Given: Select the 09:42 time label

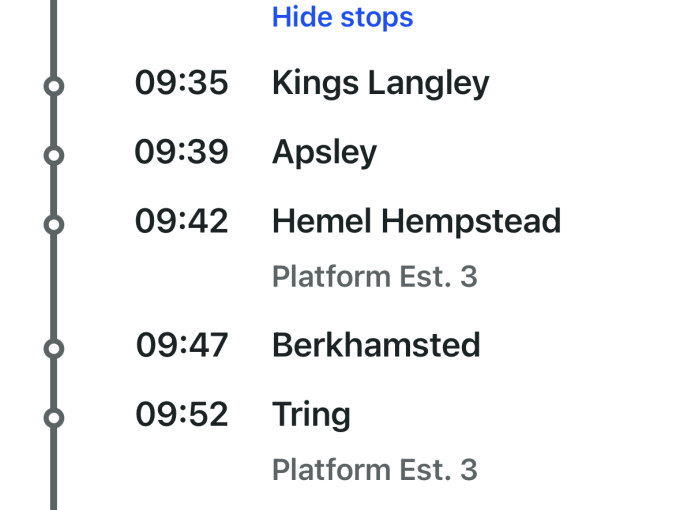Looking at the screenshot, I should (x=182, y=222).
